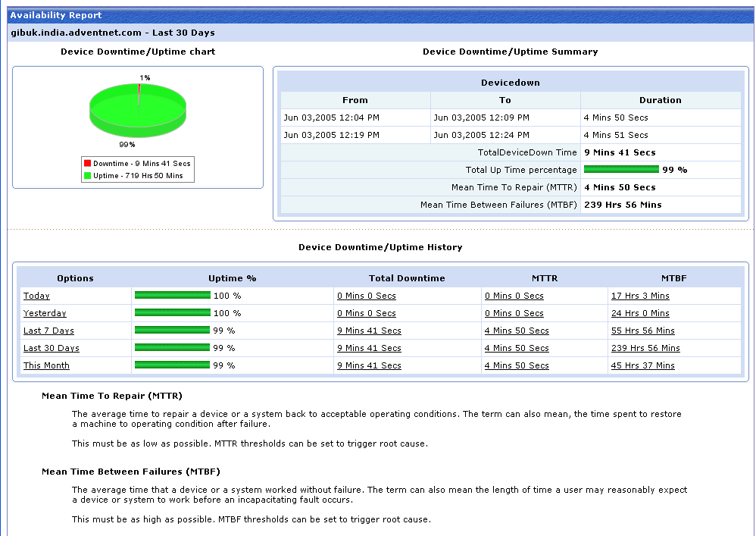Select the Last 30 Days option
This screenshot has height=536, width=756.
[51, 348]
